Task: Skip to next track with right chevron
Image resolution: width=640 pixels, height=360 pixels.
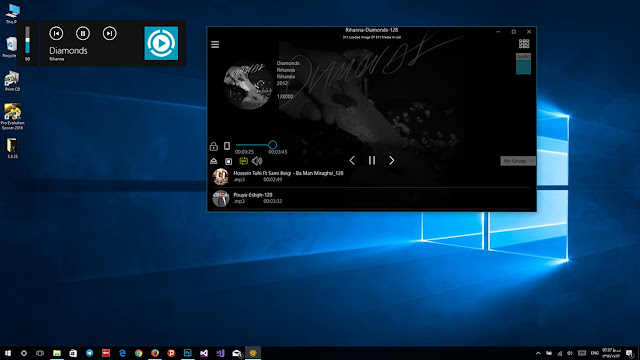Action: [x=391, y=160]
